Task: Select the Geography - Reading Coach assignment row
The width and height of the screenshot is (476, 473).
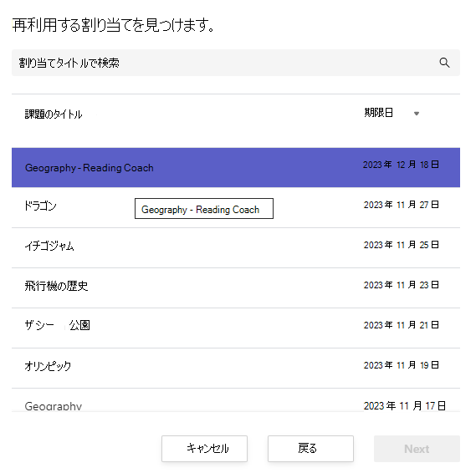Action: point(236,167)
